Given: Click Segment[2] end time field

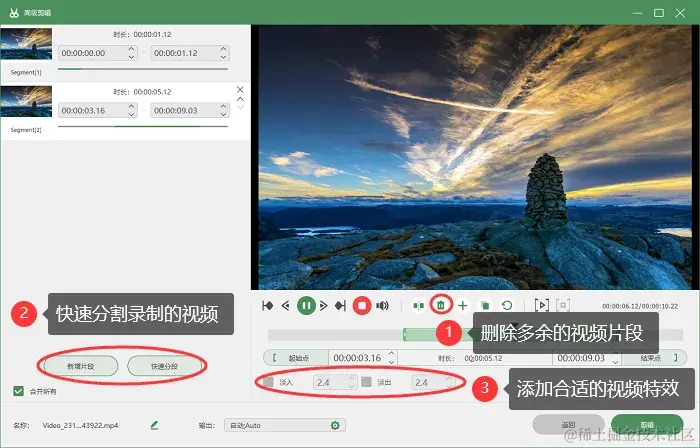Looking at the screenshot, I should 190,110.
